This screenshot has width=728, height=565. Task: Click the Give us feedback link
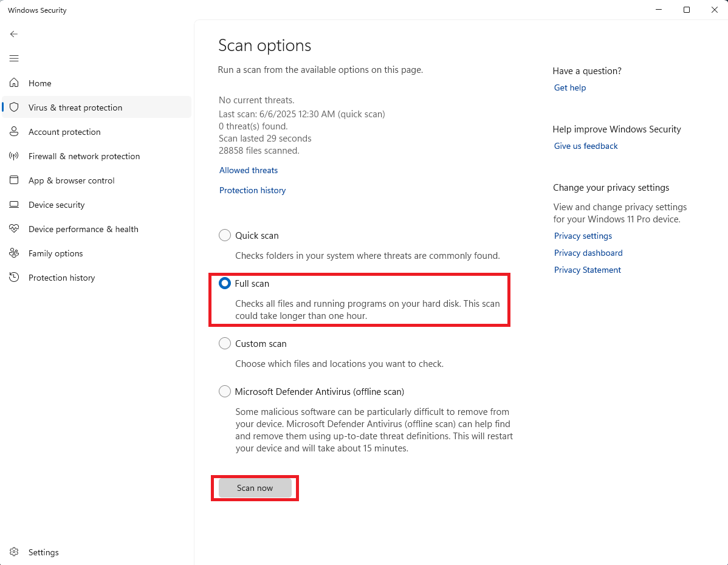point(586,146)
